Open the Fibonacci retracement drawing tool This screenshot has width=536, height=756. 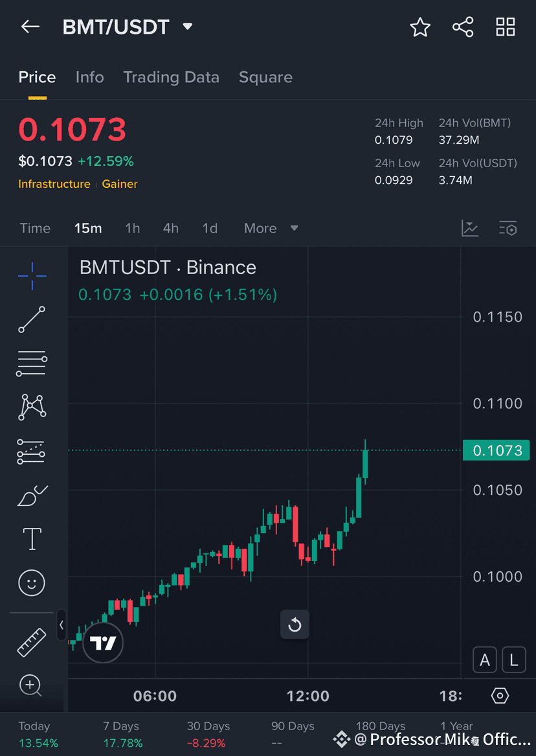[31, 363]
